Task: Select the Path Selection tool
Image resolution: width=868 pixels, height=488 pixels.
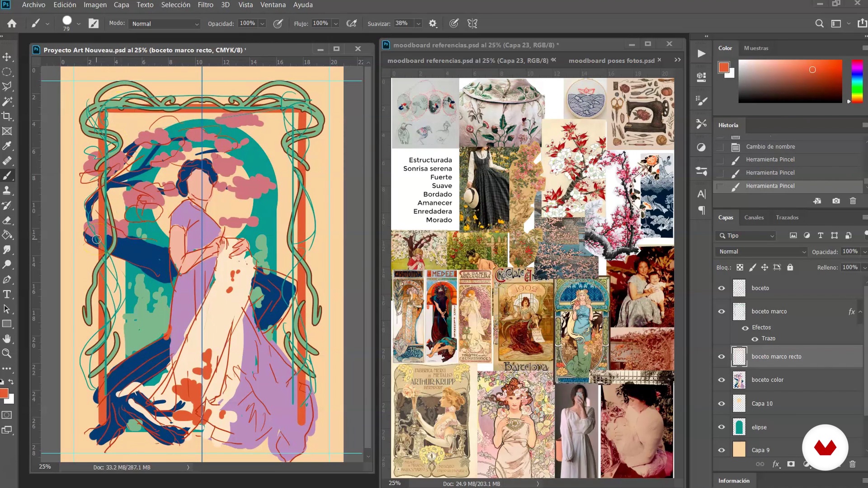Action: [x=7, y=309]
